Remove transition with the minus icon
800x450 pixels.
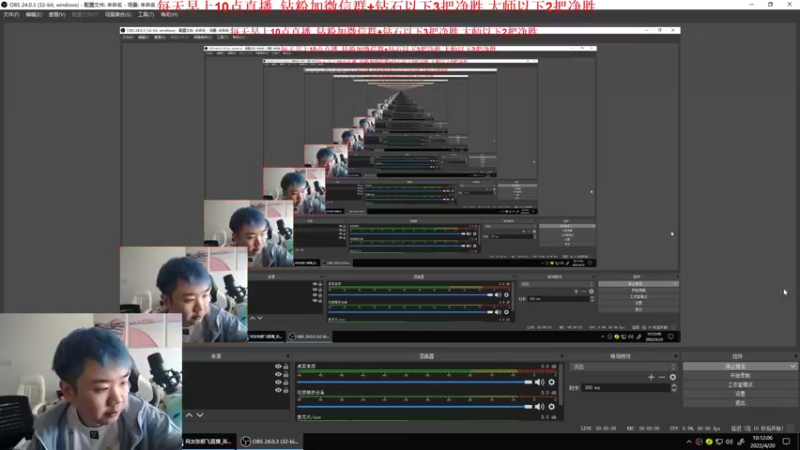662,377
